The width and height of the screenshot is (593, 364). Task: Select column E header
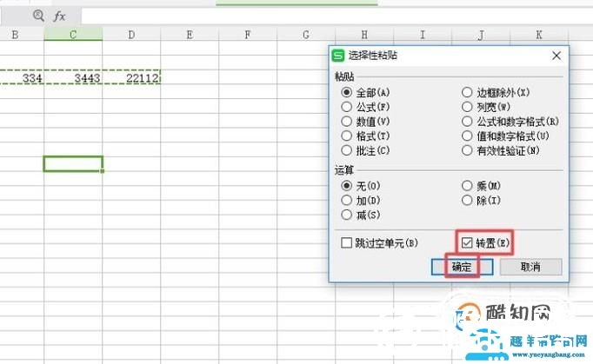190,35
